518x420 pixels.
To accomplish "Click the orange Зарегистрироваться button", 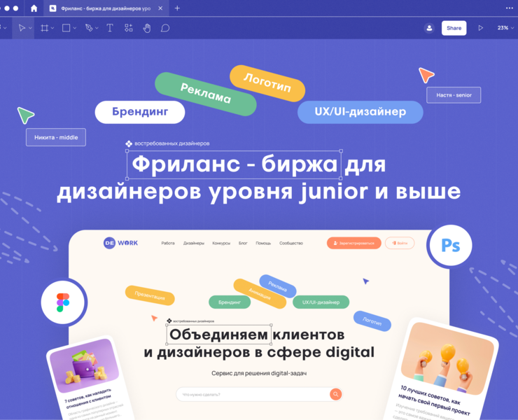I will (353, 243).
